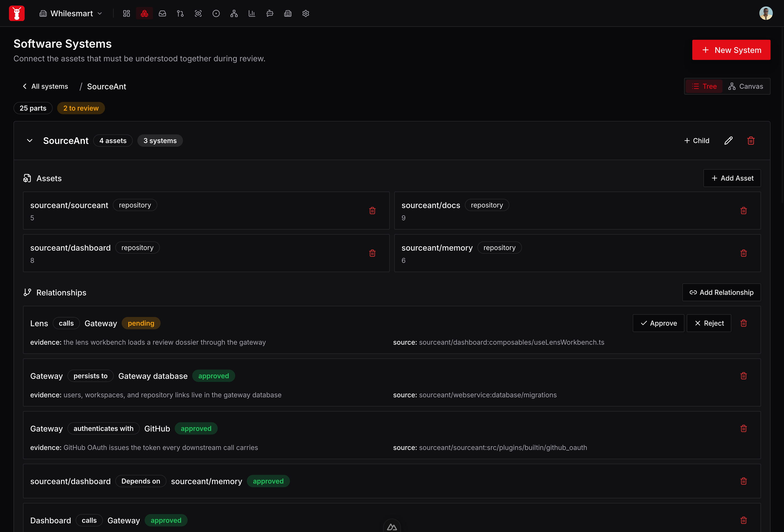The height and width of the screenshot is (532, 784).
Task: Click the database/migrations source path
Action: tap(488, 395)
